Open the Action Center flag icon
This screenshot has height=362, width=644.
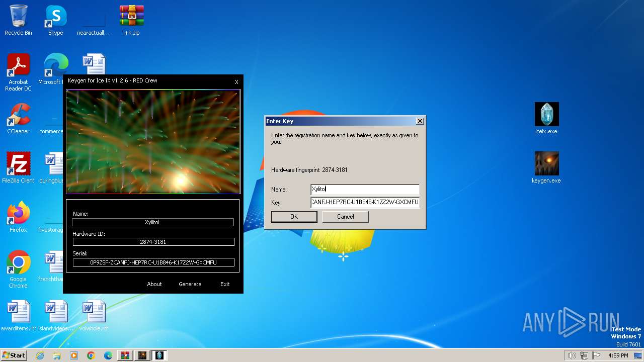[x=596, y=355]
